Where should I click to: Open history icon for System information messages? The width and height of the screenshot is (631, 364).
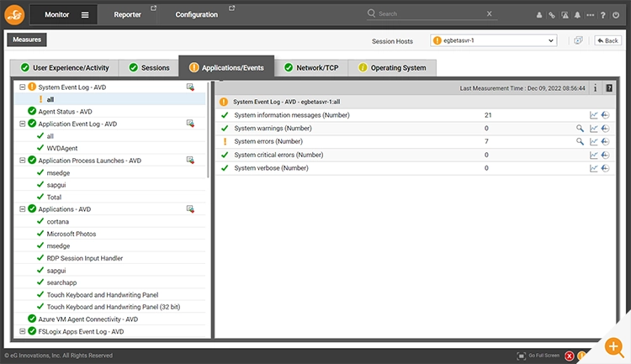coord(605,115)
